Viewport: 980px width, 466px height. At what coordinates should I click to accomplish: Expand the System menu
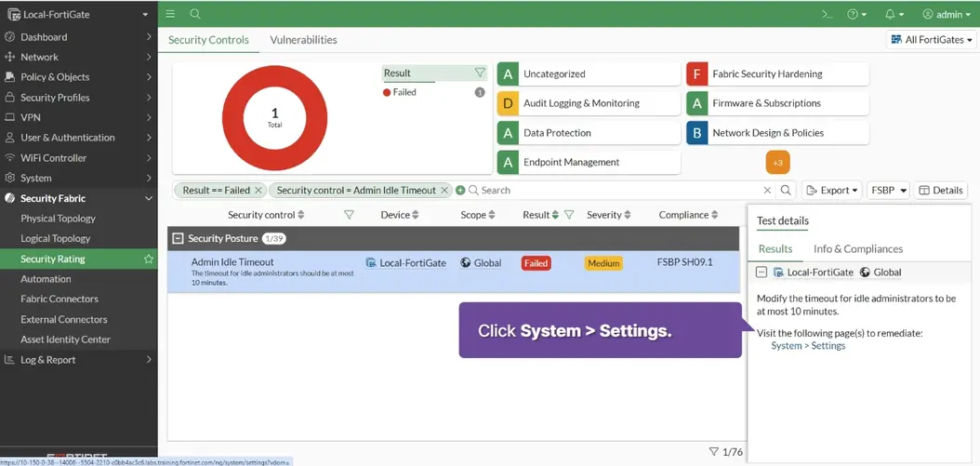pos(79,178)
